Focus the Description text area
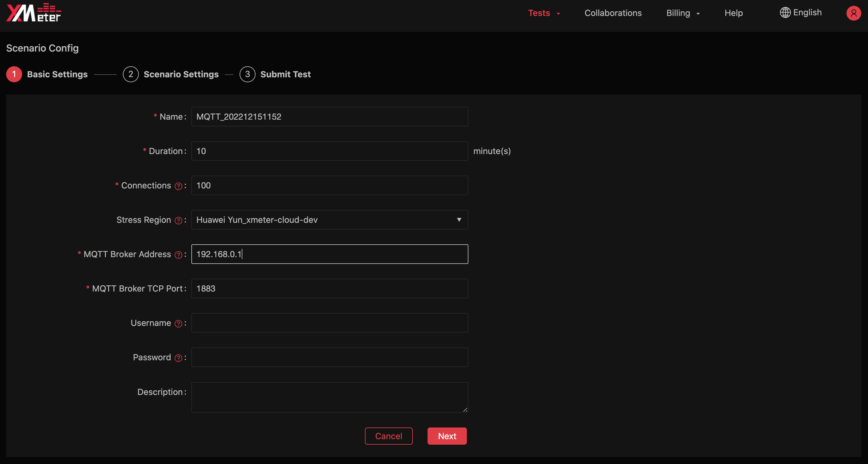This screenshot has height=464, width=868. point(329,397)
